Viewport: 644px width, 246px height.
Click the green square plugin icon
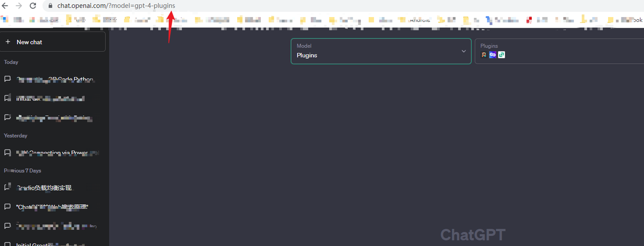(501, 55)
